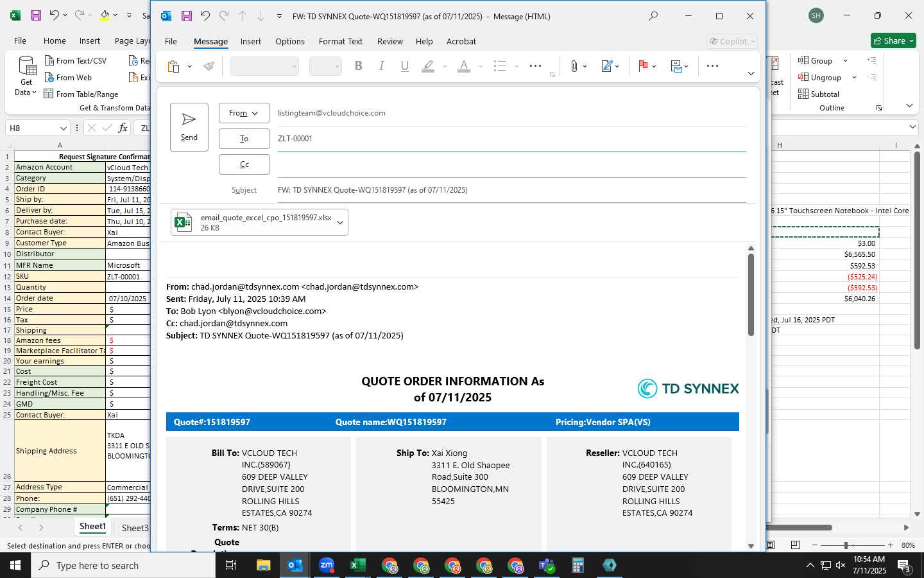Expand the Outlook ribbon chevron
924x578 pixels.
(751, 74)
